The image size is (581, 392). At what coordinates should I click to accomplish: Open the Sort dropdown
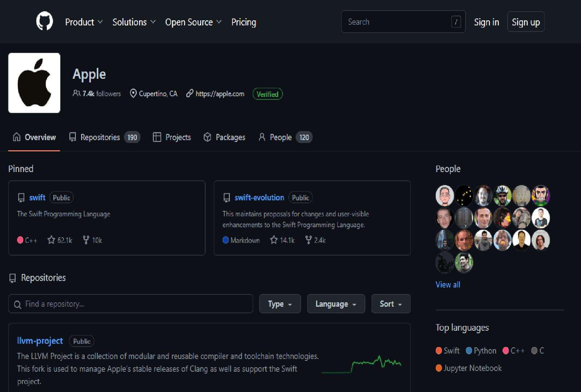point(391,304)
